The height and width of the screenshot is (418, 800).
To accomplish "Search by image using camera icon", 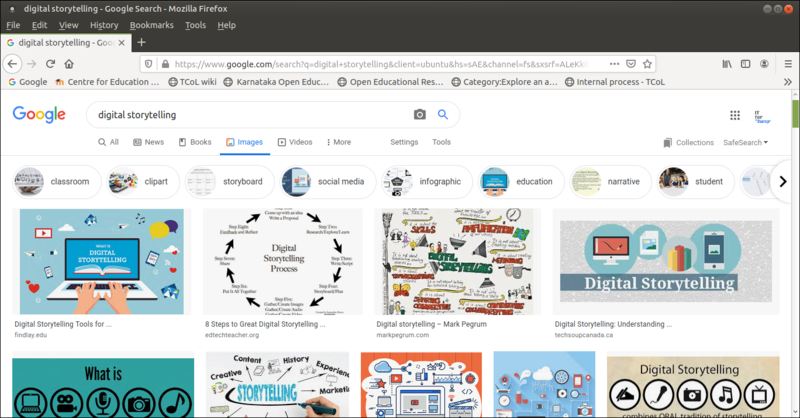I will pyautogui.click(x=419, y=114).
